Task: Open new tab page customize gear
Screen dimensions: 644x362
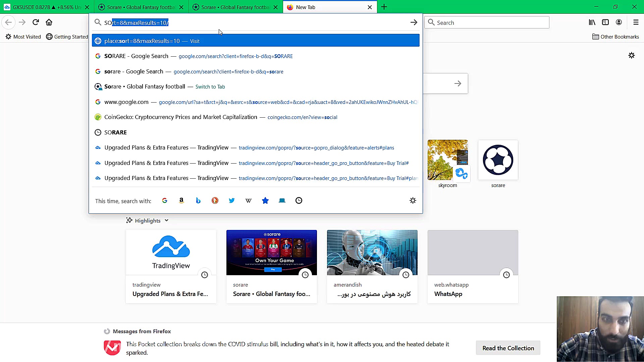Action: (x=632, y=55)
